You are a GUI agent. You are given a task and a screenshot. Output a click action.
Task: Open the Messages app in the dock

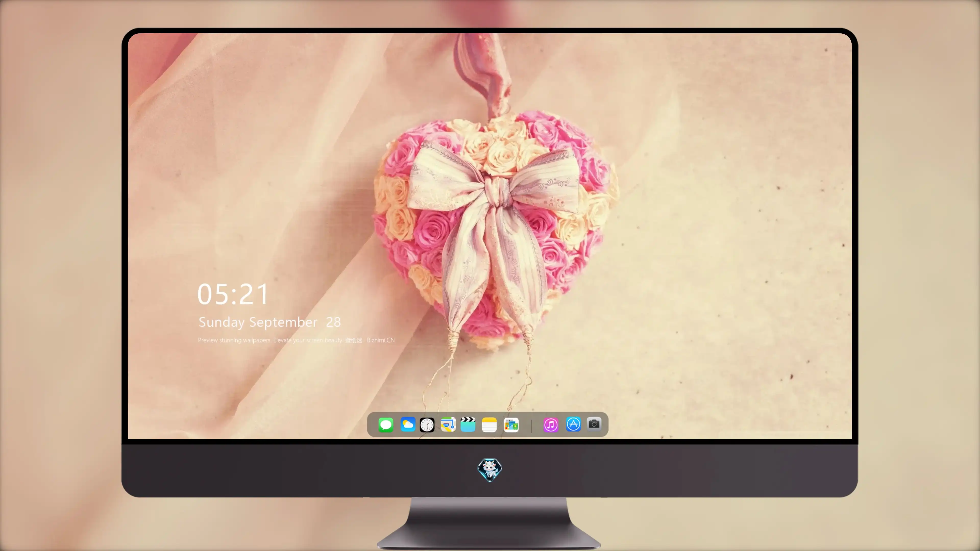coord(386,425)
